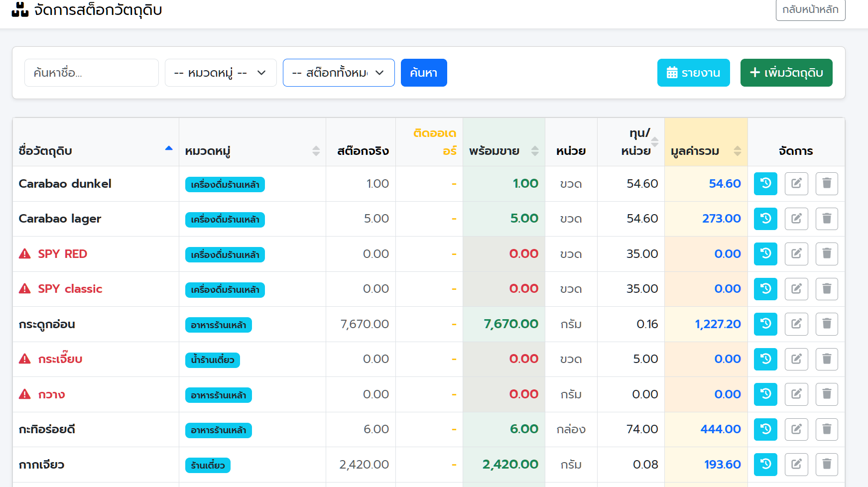Delete the กะทิอร่อยดี item
The image size is (868, 487).
(x=827, y=429)
